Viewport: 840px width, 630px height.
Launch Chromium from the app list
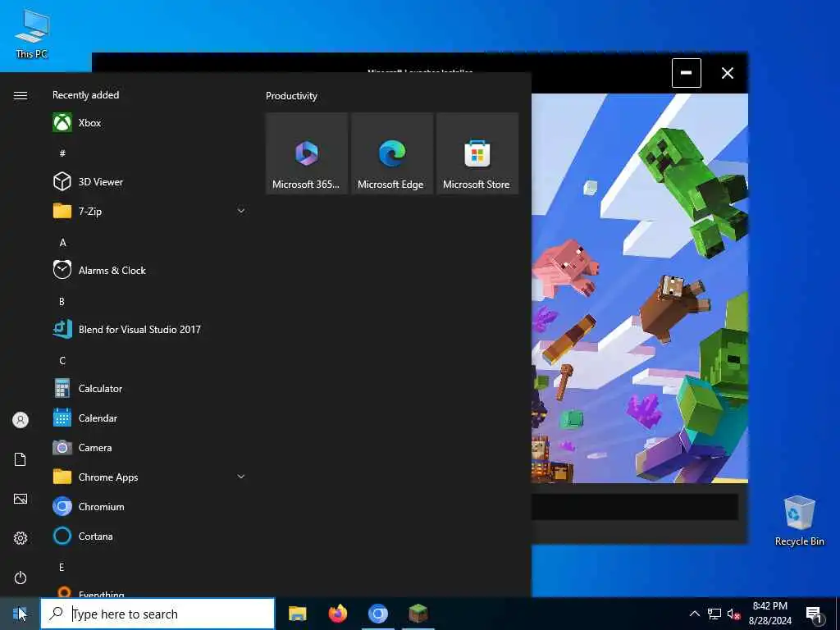tap(149, 506)
